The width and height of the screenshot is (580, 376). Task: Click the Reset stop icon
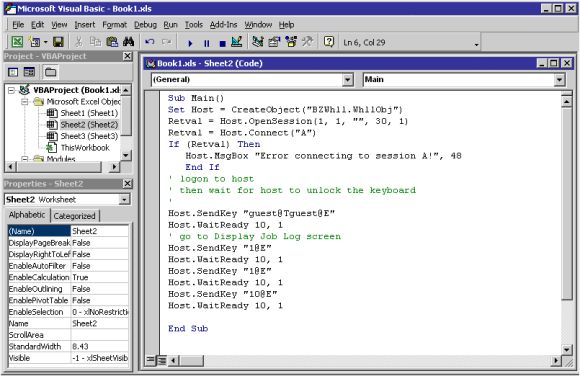click(x=222, y=43)
